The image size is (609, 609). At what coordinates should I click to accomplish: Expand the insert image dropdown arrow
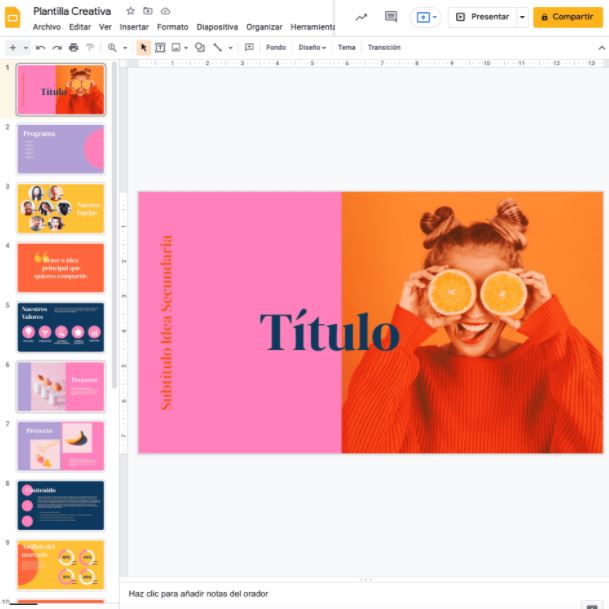(186, 48)
